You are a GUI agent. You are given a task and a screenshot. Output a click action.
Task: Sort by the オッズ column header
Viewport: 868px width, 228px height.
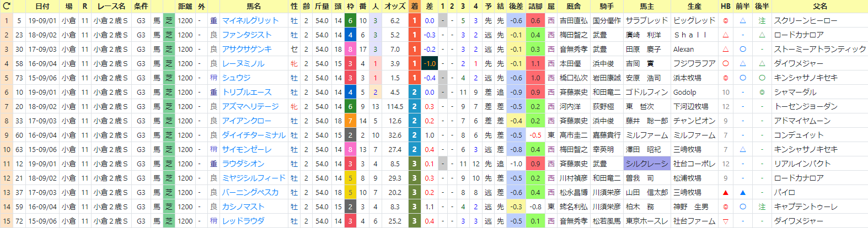pos(395,6)
